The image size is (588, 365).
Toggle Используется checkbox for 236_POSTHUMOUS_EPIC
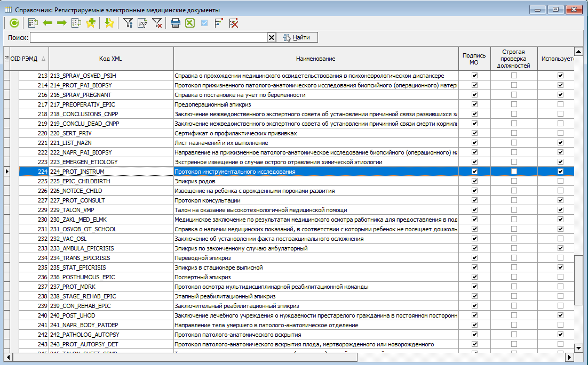tap(560, 277)
